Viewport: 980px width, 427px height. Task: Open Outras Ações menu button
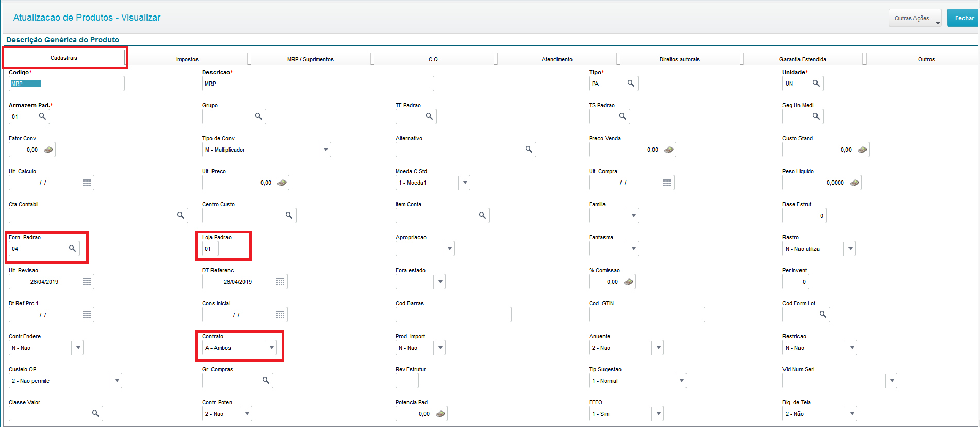915,18
